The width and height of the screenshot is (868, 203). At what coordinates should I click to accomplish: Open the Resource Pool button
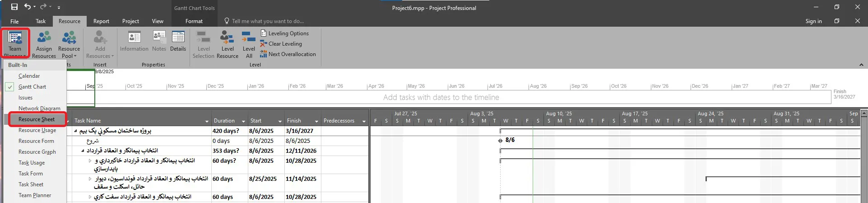[69, 44]
